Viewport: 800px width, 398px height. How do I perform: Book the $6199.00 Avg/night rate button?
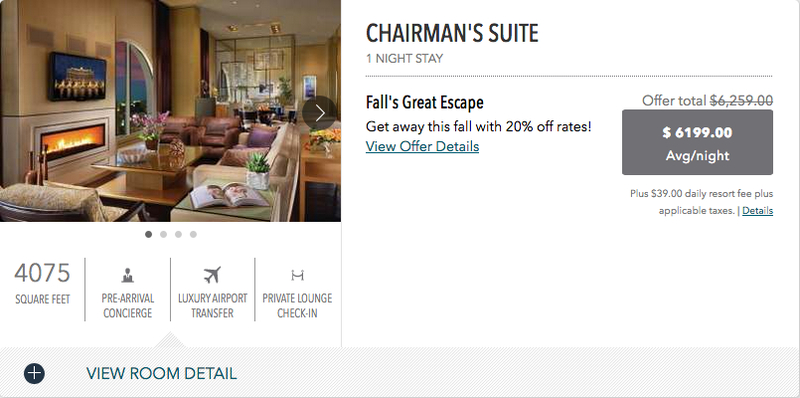[x=697, y=142]
